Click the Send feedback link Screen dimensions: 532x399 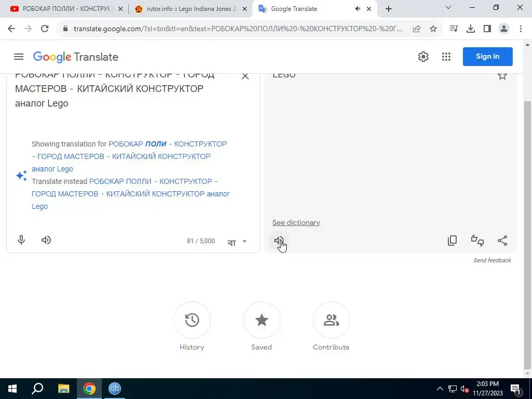coord(492,260)
